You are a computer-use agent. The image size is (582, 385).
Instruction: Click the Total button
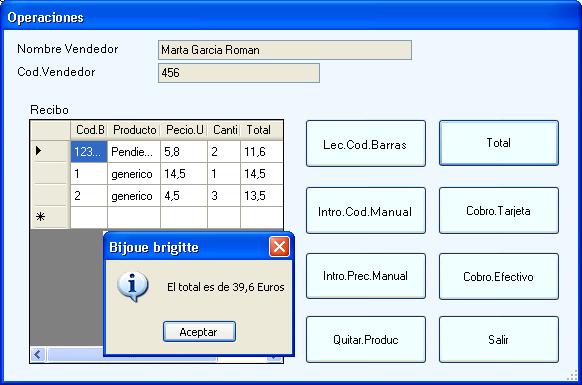498,143
